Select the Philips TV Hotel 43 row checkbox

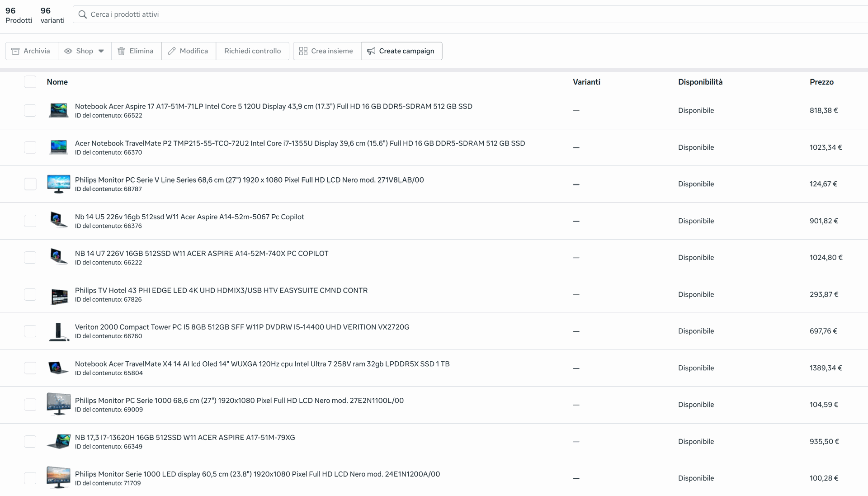pyautogui.click(x=30, y=294)
